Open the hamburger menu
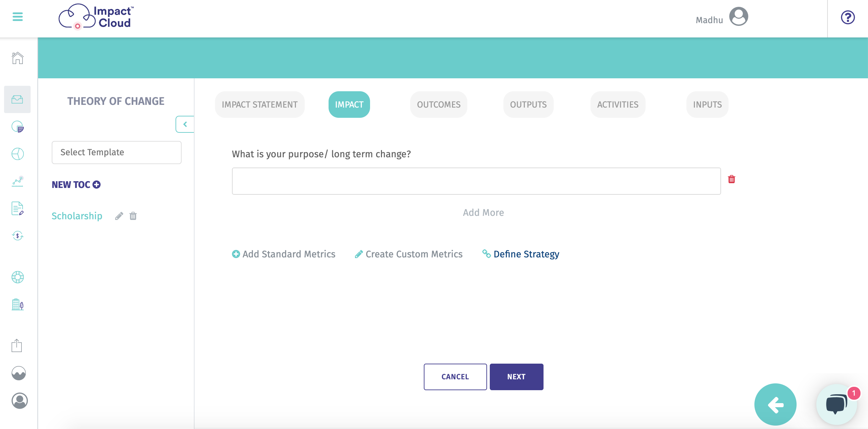 click(18, 17)
